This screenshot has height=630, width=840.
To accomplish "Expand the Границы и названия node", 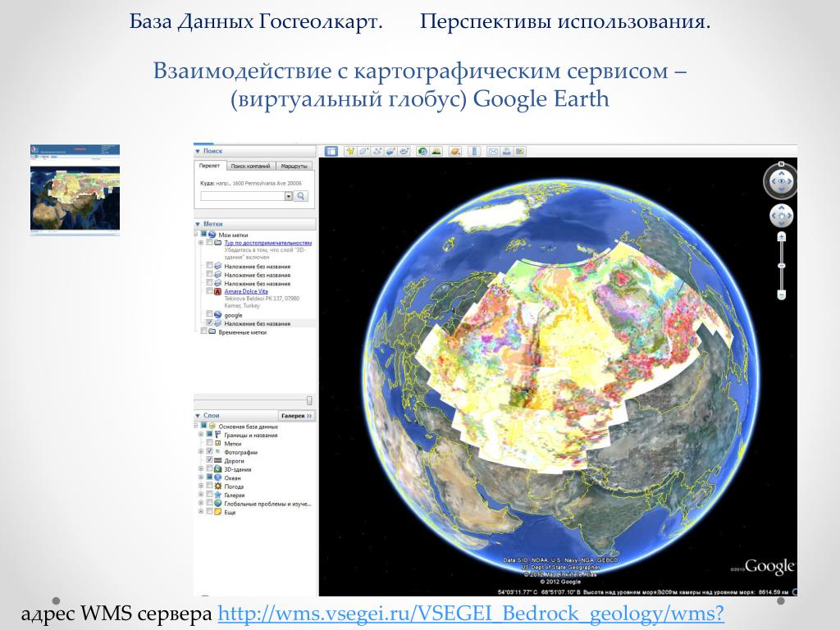I will click(201, 435).
